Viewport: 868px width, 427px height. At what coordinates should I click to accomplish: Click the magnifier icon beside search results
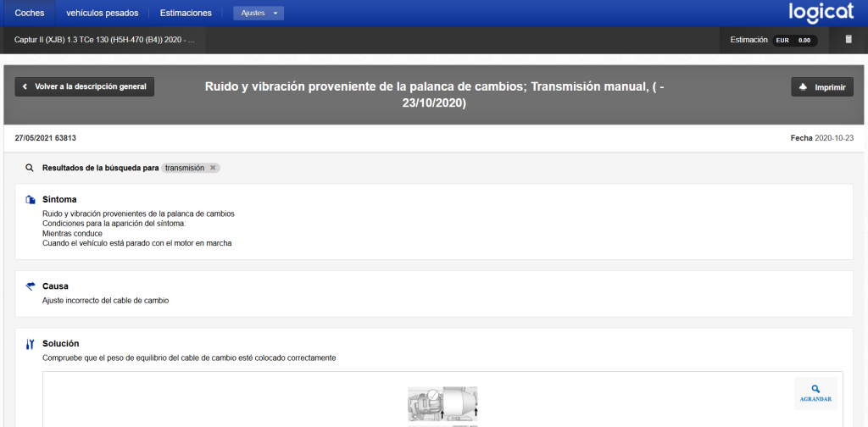coord(30,168)
